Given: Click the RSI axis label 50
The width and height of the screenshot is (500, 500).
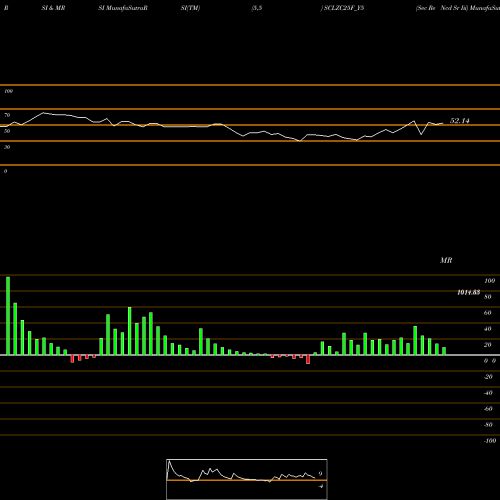Looking at the screenshot, I should click(7, 131).
